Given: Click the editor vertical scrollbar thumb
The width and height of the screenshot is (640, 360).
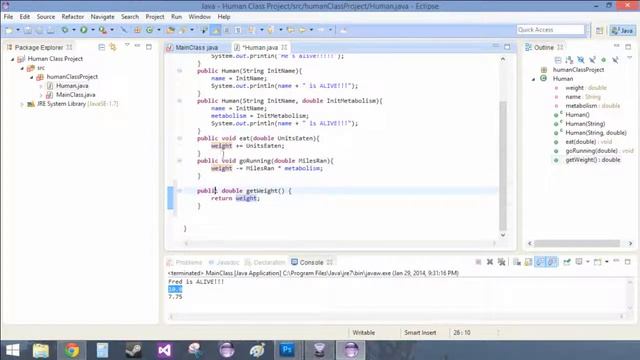Looking at the screenshot, I should tap(503, 166).
